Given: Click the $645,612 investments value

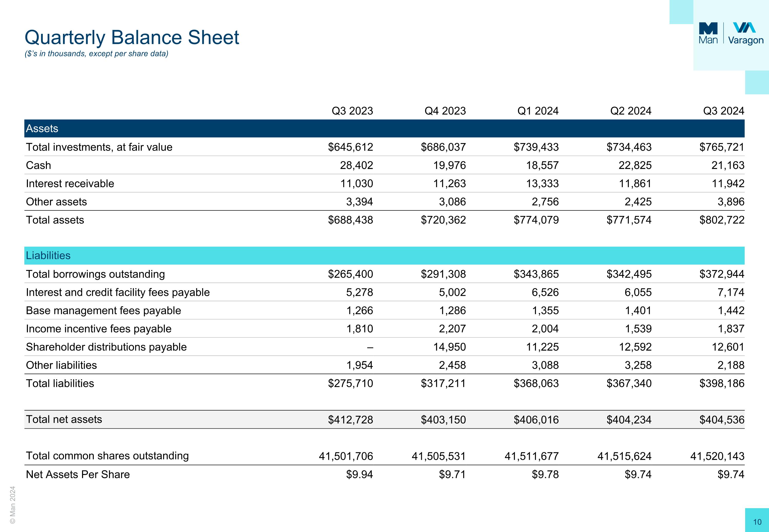Looking at the screenshot, I should tap(350, 147).
